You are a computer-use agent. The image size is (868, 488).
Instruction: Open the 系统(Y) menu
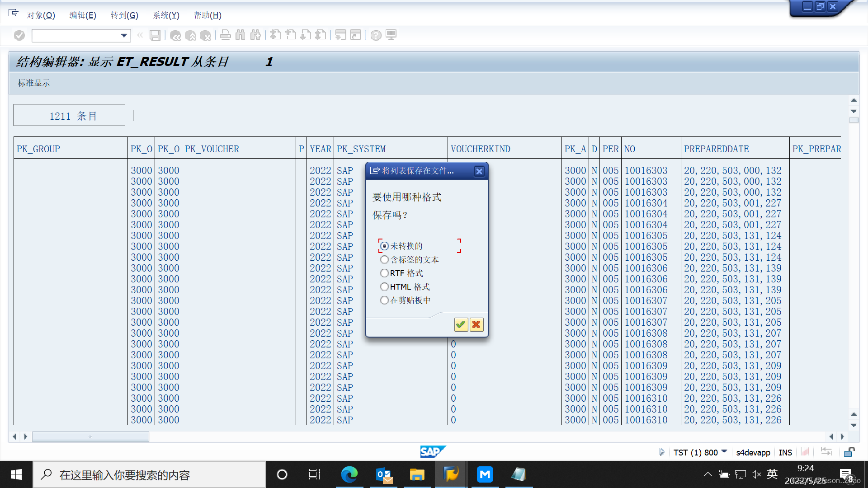pos(165,15)
